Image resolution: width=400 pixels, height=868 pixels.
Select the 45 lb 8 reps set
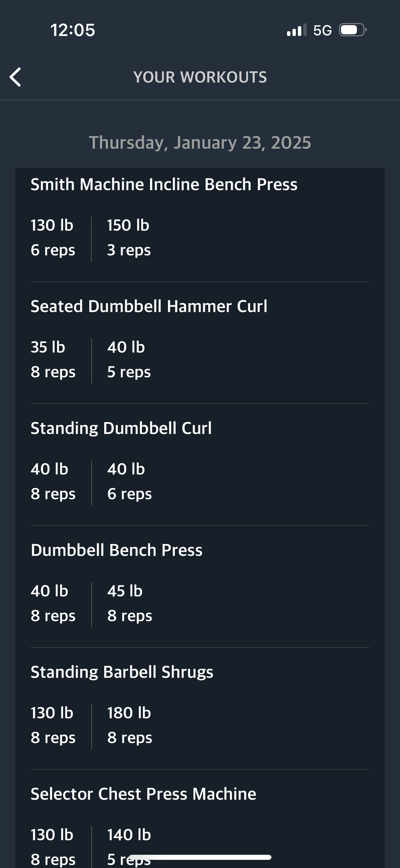[130, 603]
